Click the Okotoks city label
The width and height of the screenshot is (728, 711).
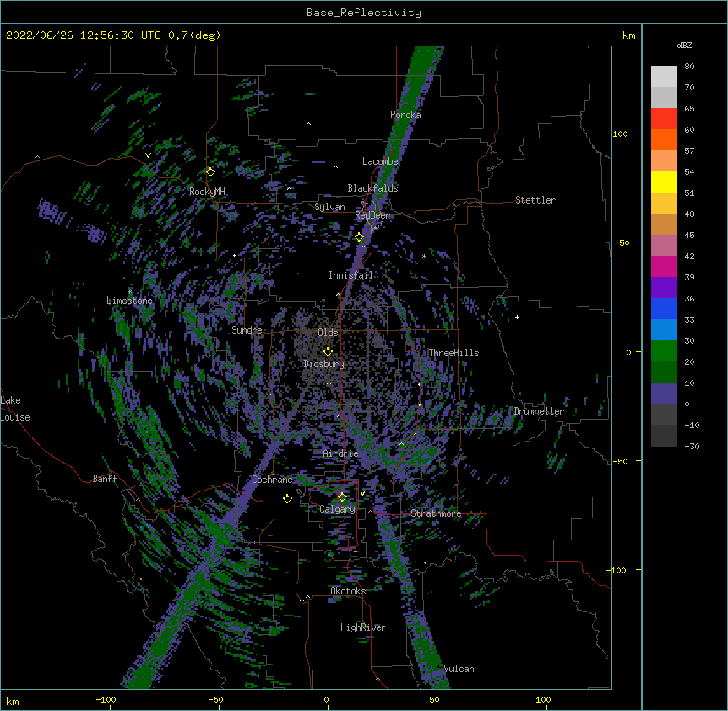coord(348,591)
